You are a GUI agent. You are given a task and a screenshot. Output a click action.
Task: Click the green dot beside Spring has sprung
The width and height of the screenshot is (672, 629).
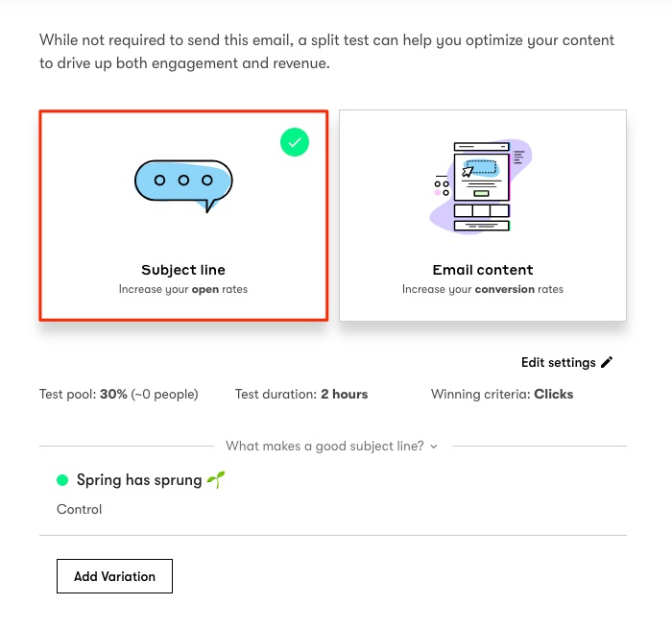click(x=63, y=480)
